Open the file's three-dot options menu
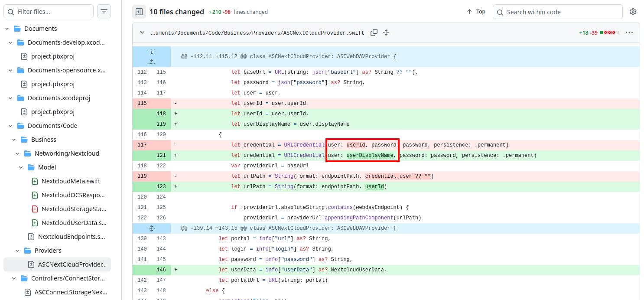This screenshot has width=644, height=300. (x=629, y=33)
